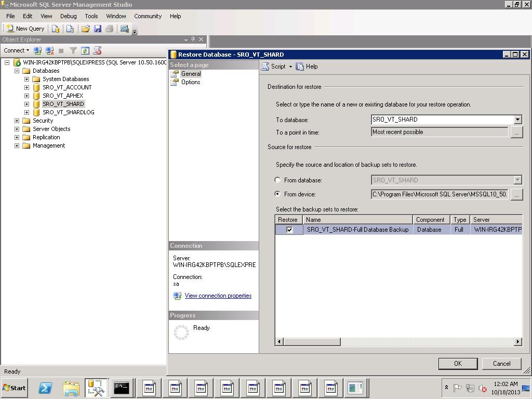Expand the Management folder

[17, 145]
